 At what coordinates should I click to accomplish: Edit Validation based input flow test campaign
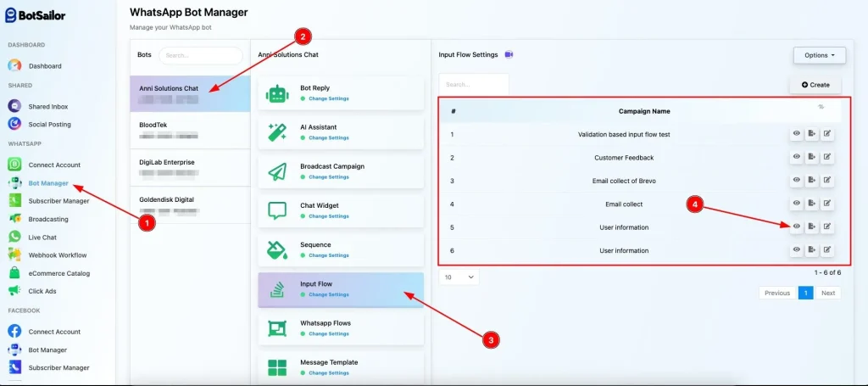(x=827, y=134)
